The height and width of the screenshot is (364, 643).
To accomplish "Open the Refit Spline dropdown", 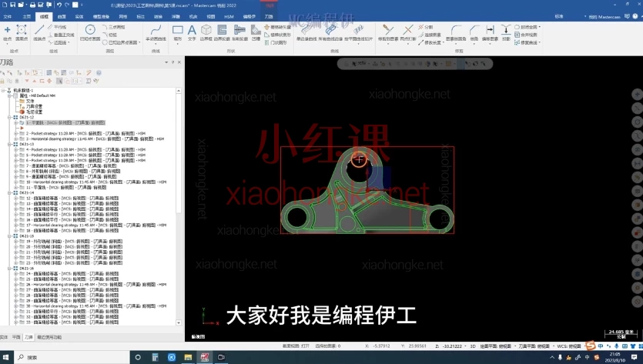I will tap(539, 42).
